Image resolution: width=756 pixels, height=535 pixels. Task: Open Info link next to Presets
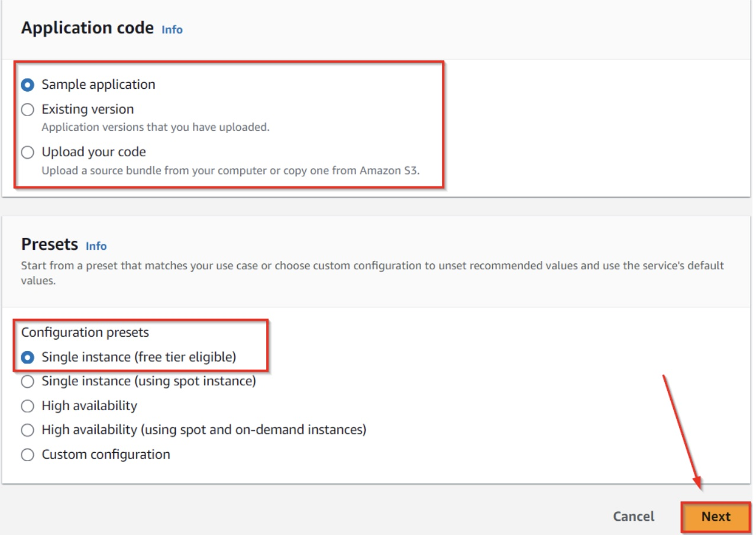click(x=96, y=246)
